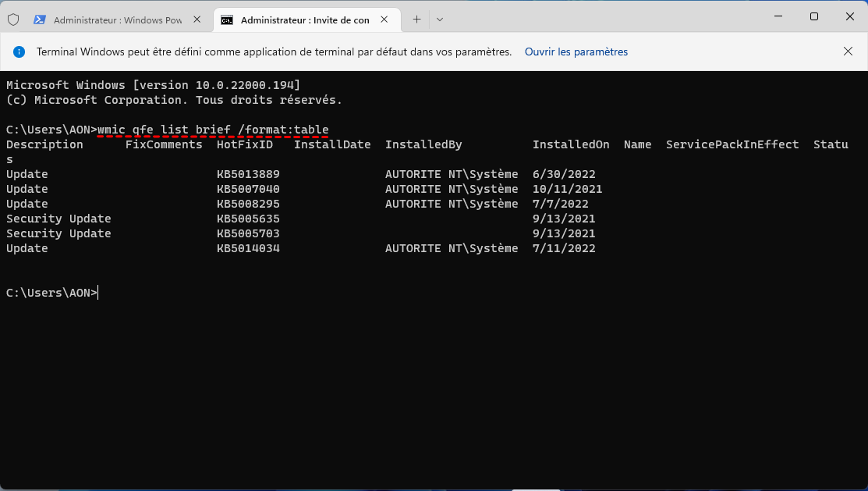The width and height of the screenshot is (868, 491).
Task: Click the shield icon in title bar
Action: 13,20
